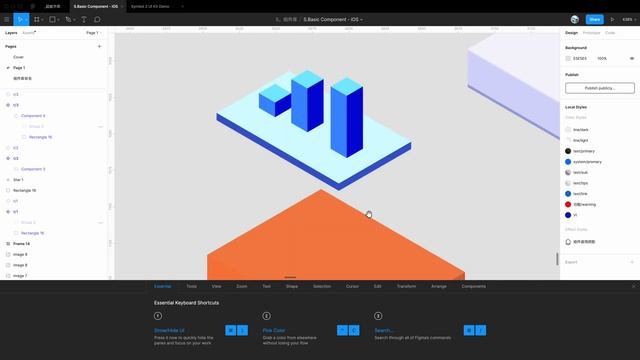Select the system/primary color style swatch
The height and width of the screenshot is (360, 640).
point(568,162)
